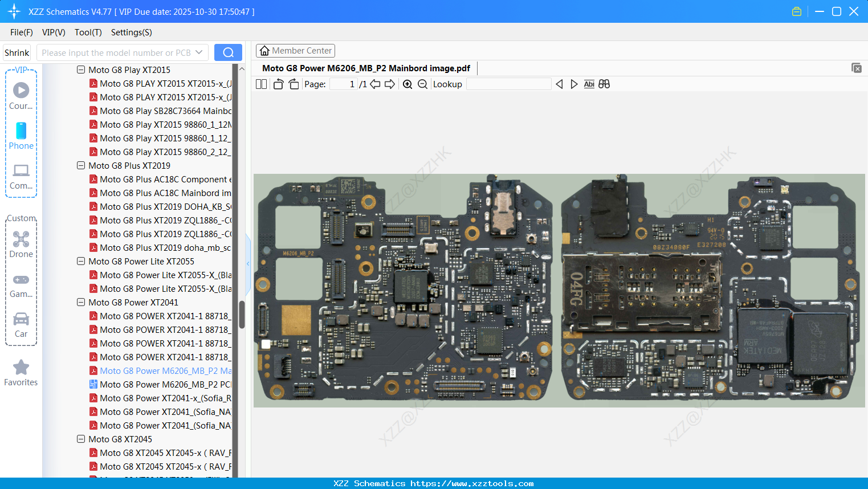Open the Tool(T) menu

click(x=88, y=32)
